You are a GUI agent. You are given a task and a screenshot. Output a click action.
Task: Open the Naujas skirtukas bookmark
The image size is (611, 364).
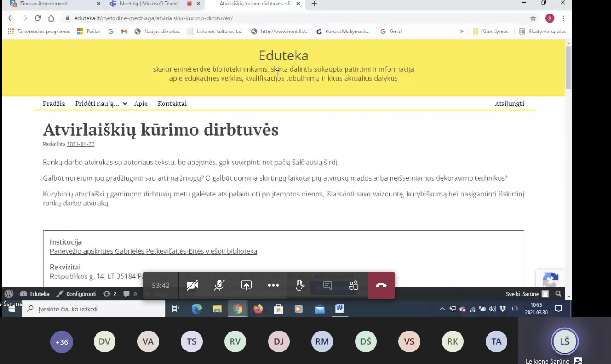[157, 32]
